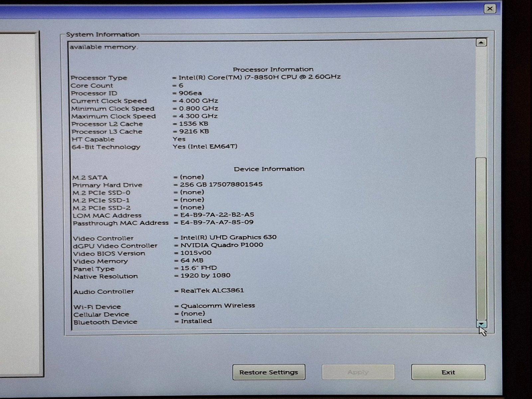The image size is (532, 399).
Task: Select Processor L3 Cache 9216 KB
Action: pyautogui.click(x=194, y=131)
